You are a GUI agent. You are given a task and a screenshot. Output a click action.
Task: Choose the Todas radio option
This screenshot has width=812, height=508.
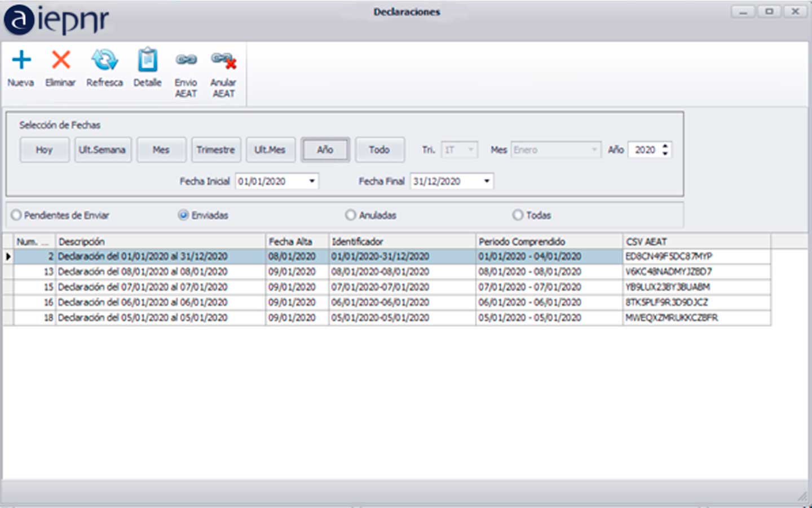tap(518, 215)
